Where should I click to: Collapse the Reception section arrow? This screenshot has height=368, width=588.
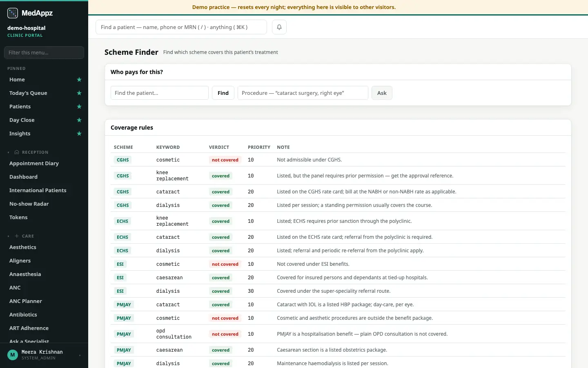point(9,153)
